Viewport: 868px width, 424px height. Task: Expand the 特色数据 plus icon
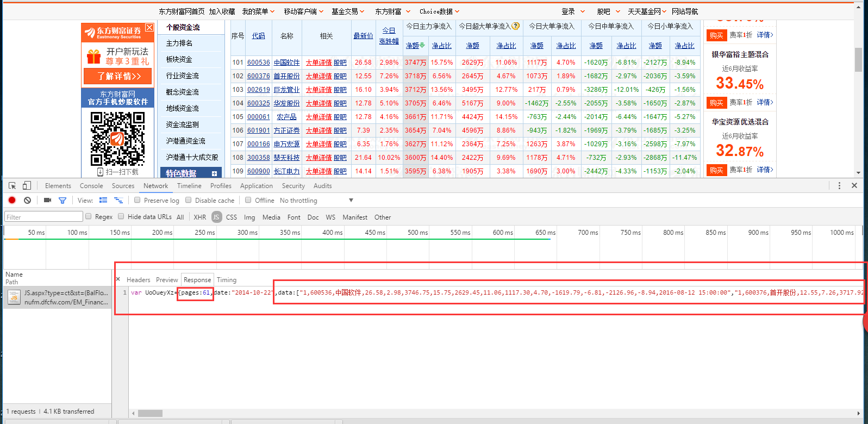[x=214, y=173]
